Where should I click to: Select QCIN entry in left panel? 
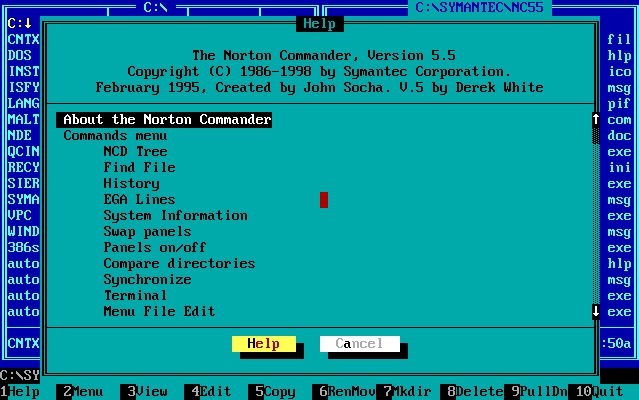tap(24, 152)
